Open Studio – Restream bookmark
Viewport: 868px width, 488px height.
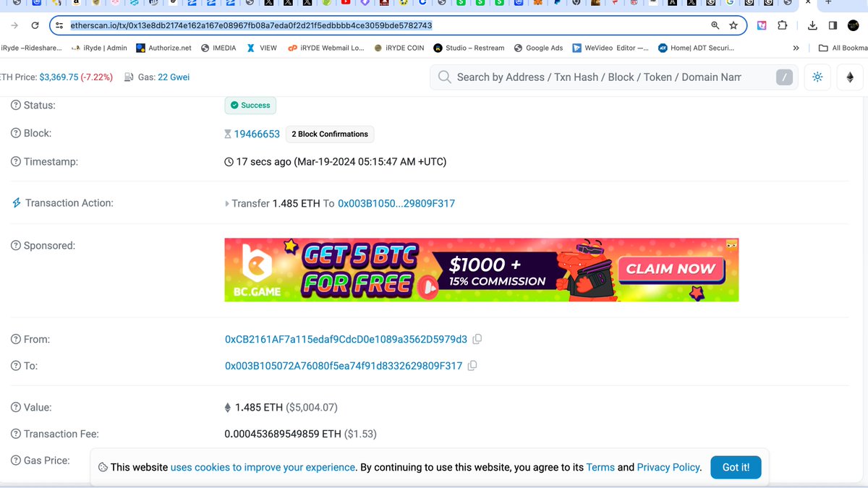click(469, 48)
